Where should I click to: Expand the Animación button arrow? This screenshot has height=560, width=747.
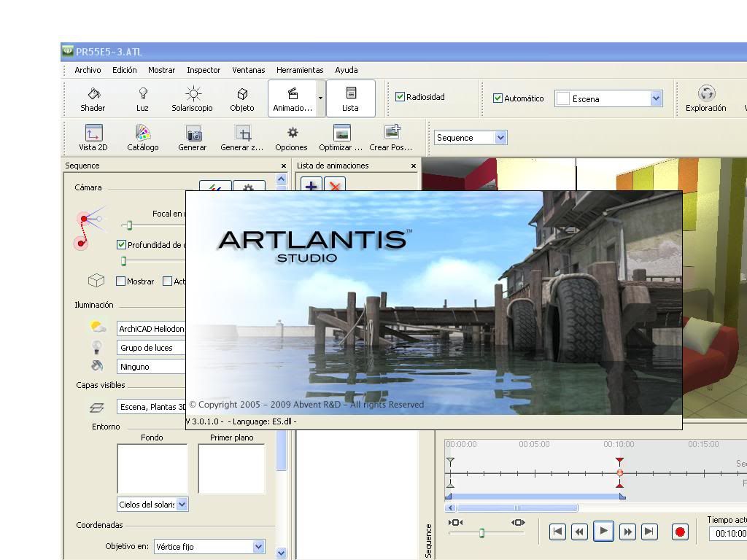point(321,98)
